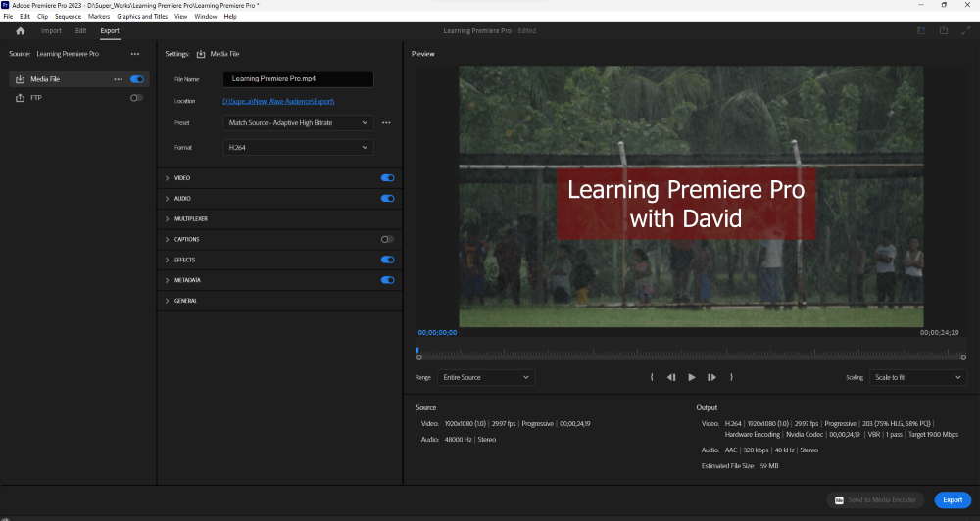Open the View menu
Image resolution: width=980 pixels, height=521 pixels.
pos(180,17)
